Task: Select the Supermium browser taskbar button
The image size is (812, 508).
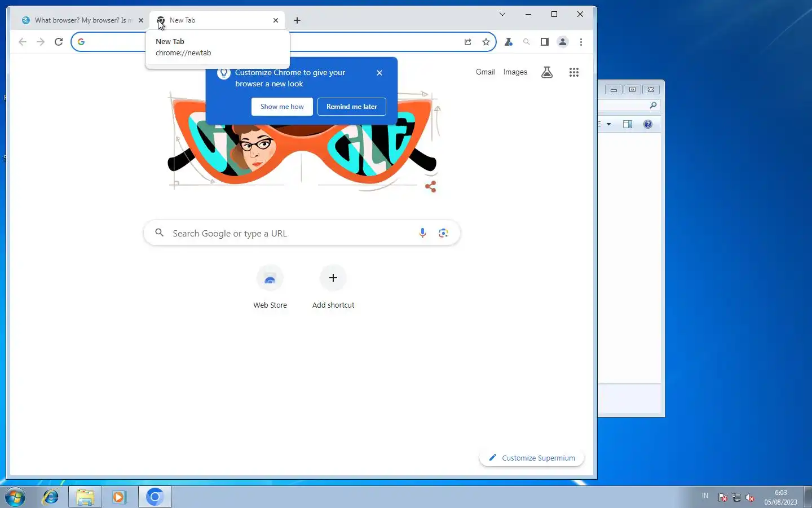Action: coord(155,497)
